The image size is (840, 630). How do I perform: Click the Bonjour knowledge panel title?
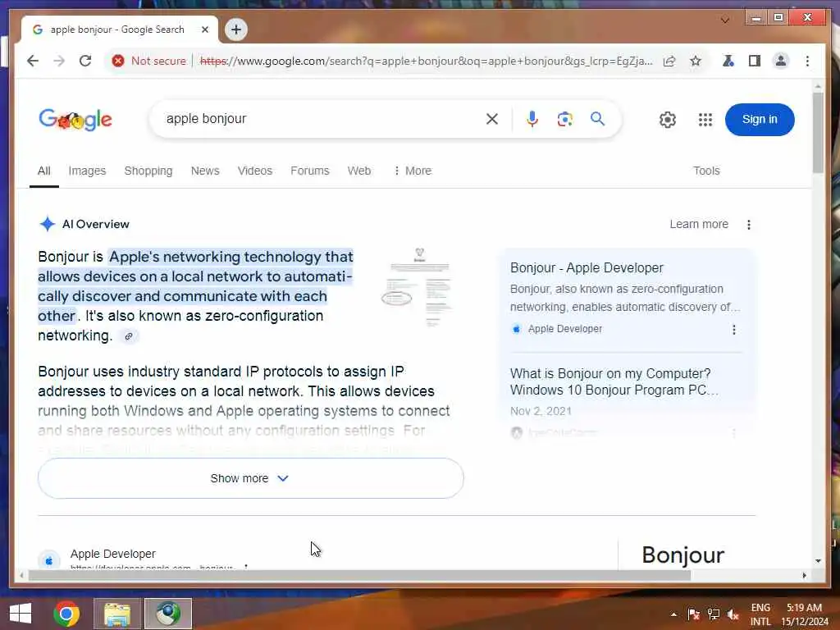pyautogui.click(x=683, y=555)
